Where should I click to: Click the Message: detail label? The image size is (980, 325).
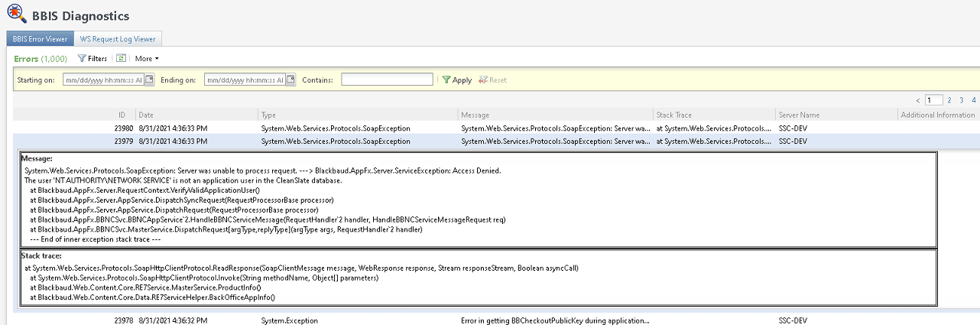37,158
